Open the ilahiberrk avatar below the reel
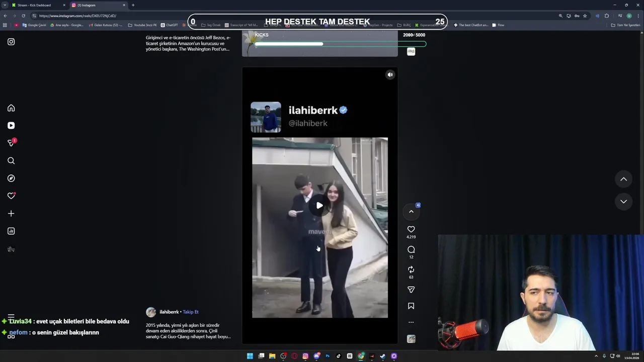The width and height of the screenshot is (644, 362). click(x=151, y=312)
